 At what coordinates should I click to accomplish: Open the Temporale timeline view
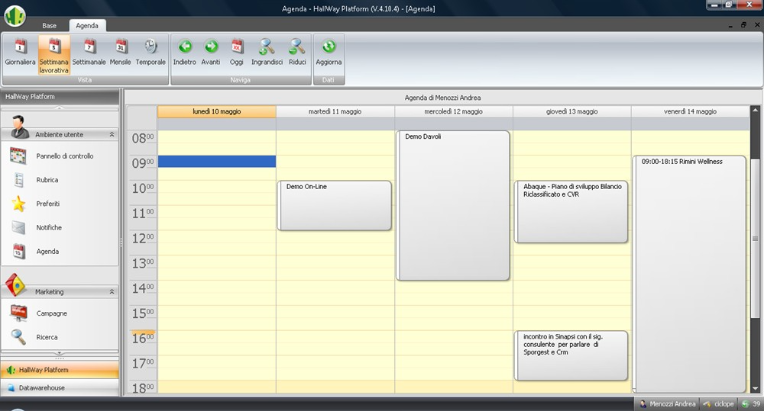click(x=151, y=53)
